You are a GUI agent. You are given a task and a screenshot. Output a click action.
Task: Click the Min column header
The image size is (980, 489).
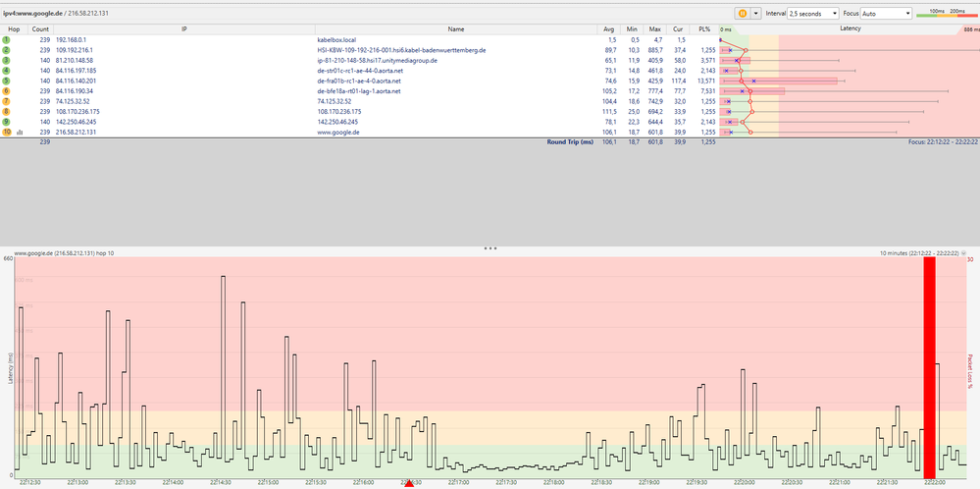632,29
